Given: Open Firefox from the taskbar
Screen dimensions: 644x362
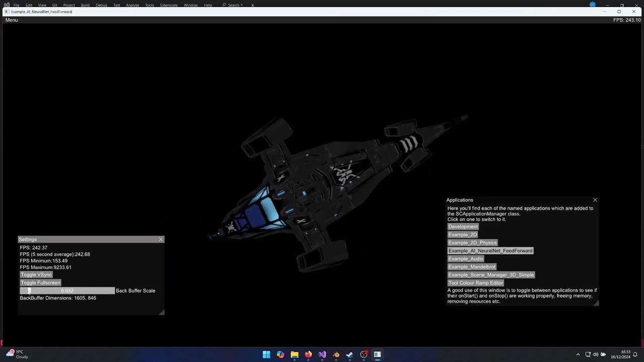Looking at the screenshot, I should (x=308, y=354).
